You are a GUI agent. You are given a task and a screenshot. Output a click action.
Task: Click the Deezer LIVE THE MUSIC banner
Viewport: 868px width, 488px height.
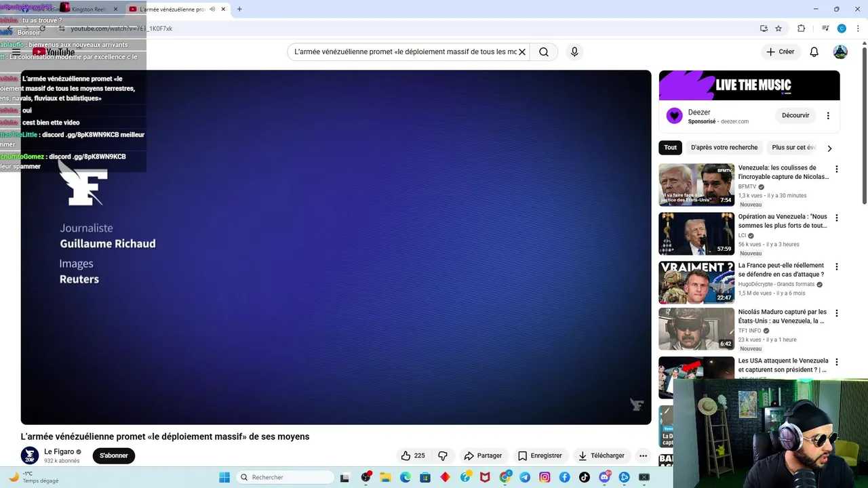tap(749, 85)
